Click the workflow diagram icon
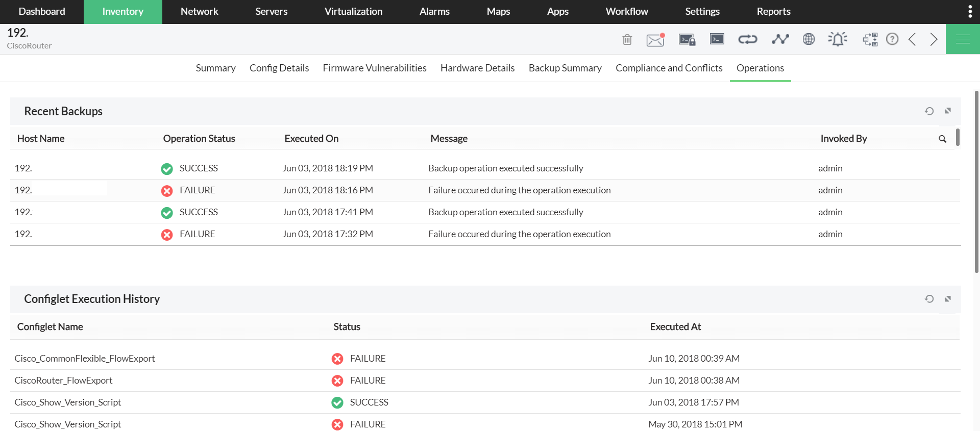The image size is (980, 431). (x=870, y=39)
